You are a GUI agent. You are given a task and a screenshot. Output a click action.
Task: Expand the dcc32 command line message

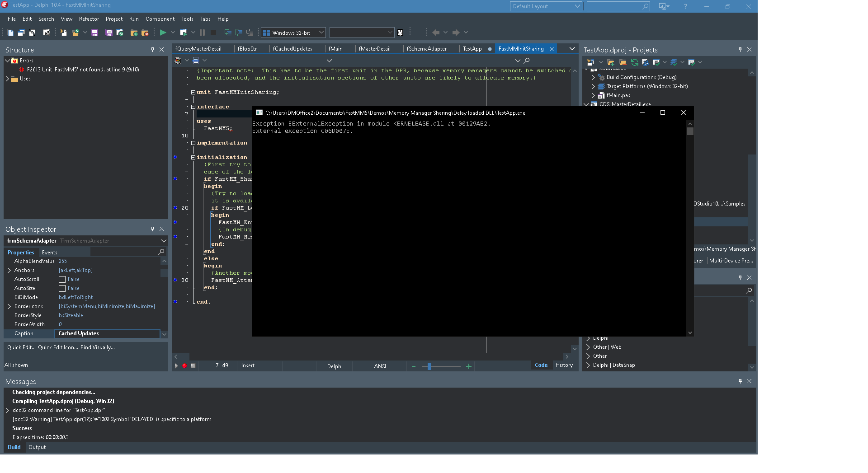(x=7, y=411)
